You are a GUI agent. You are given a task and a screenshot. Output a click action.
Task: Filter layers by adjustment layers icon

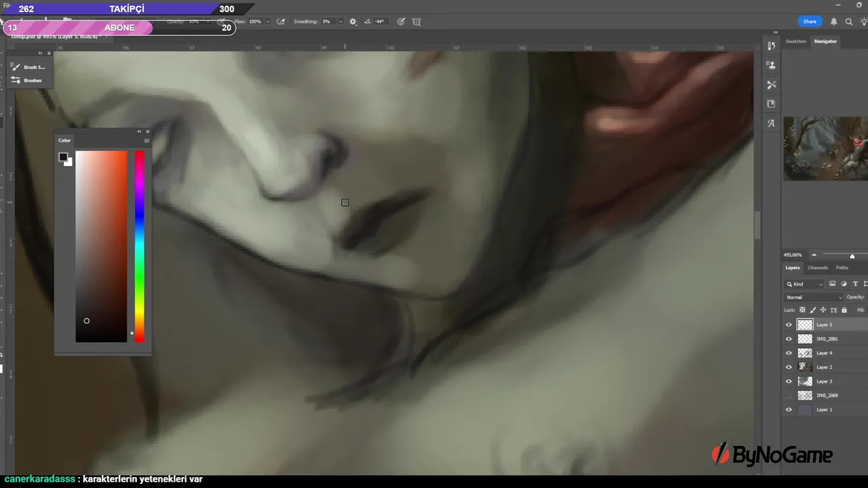point(844,284)
